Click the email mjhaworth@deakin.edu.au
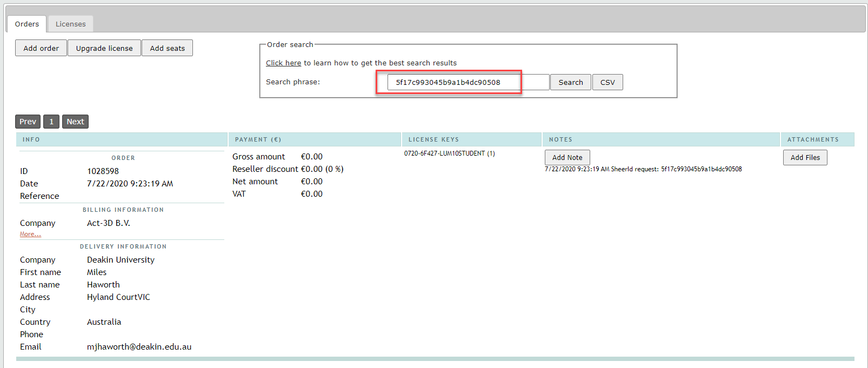The image size is (868, 368). tap(139, 347)
